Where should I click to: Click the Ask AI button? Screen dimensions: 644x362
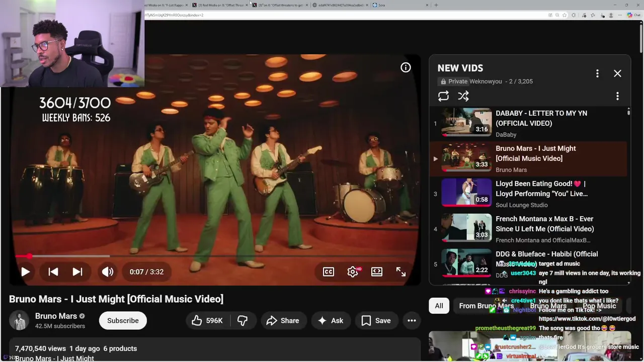coord(330,320)
